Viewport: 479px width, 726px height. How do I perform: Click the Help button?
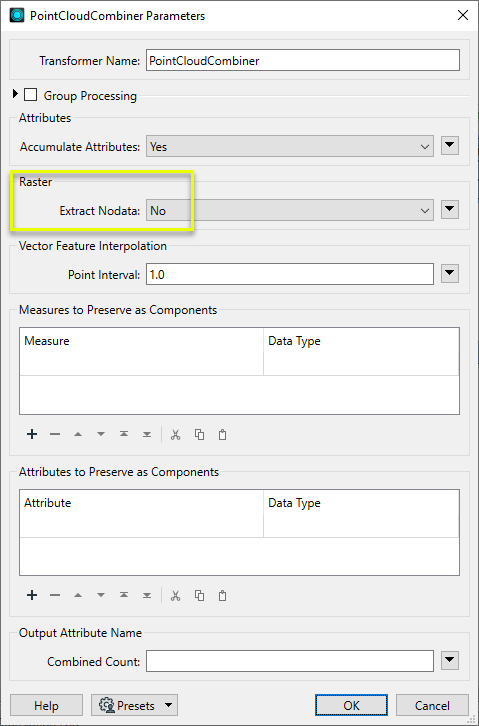46,705
